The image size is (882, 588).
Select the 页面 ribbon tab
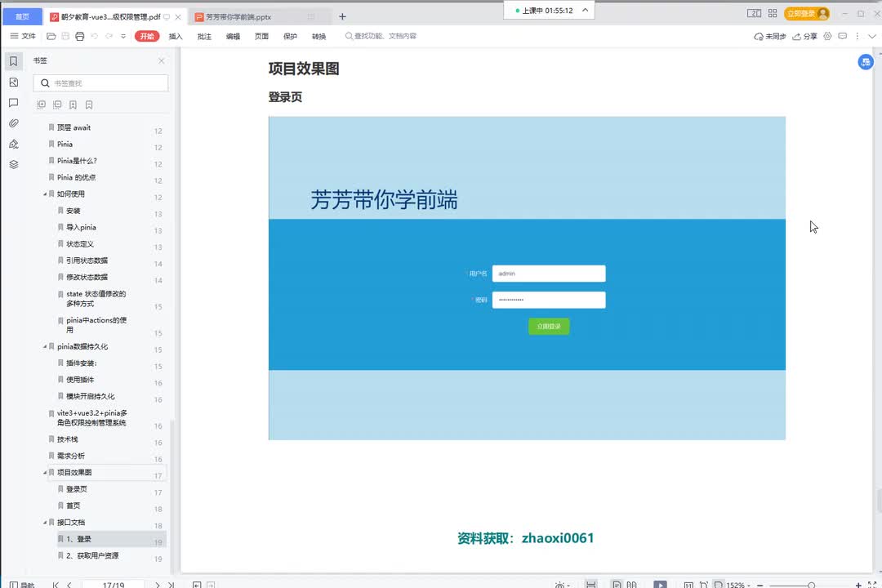click(x=261, y=36)
